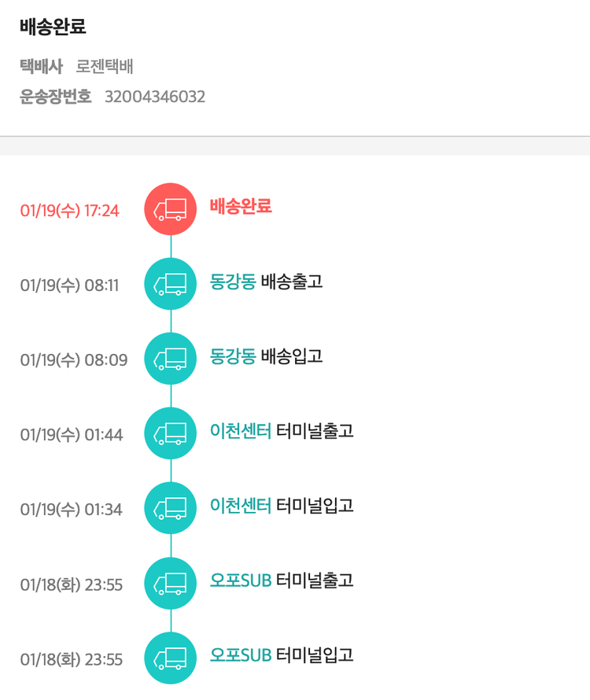This screenshot has height=700, width=590.
Task: Click truck icon beside 동강동 배송출고
Action: tap(170, 284)
